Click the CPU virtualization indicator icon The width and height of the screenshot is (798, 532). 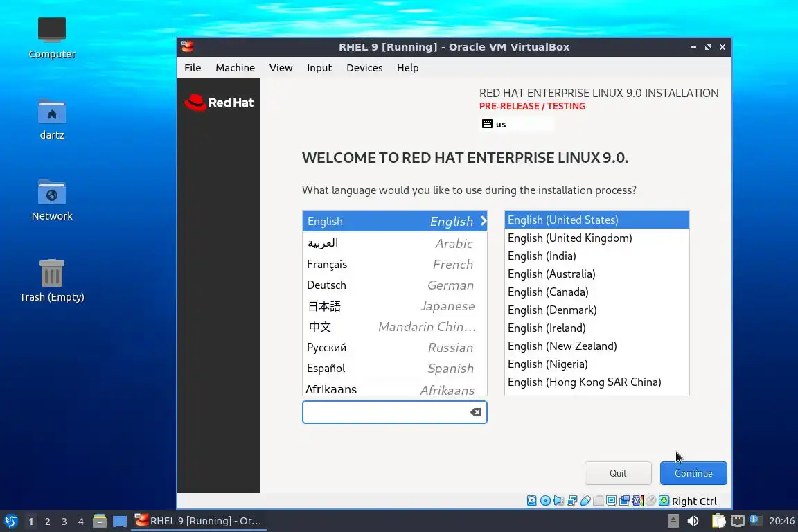pos(638,501)
